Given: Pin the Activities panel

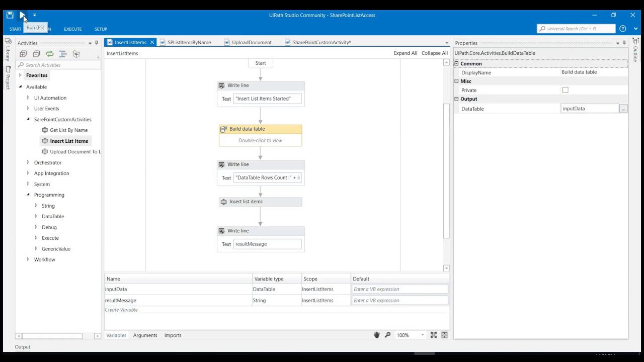Looking at the screenshot, I should [97, 43].
